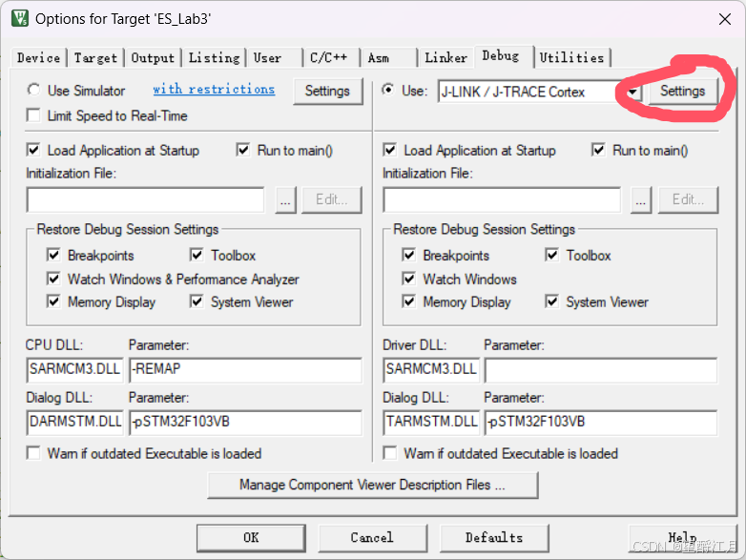Toggle simulator System Viewer checkbox

tap(197, 301)
